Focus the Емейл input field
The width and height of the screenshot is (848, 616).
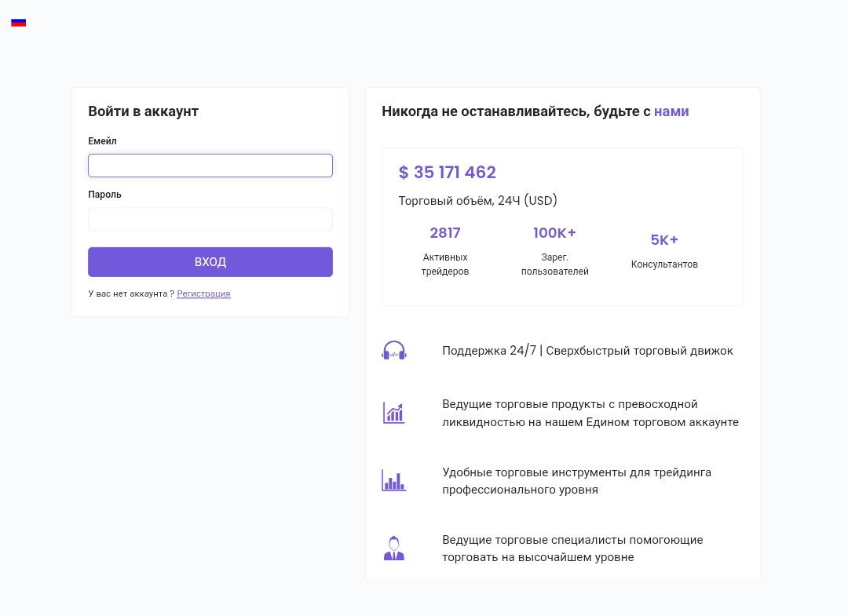210,166
